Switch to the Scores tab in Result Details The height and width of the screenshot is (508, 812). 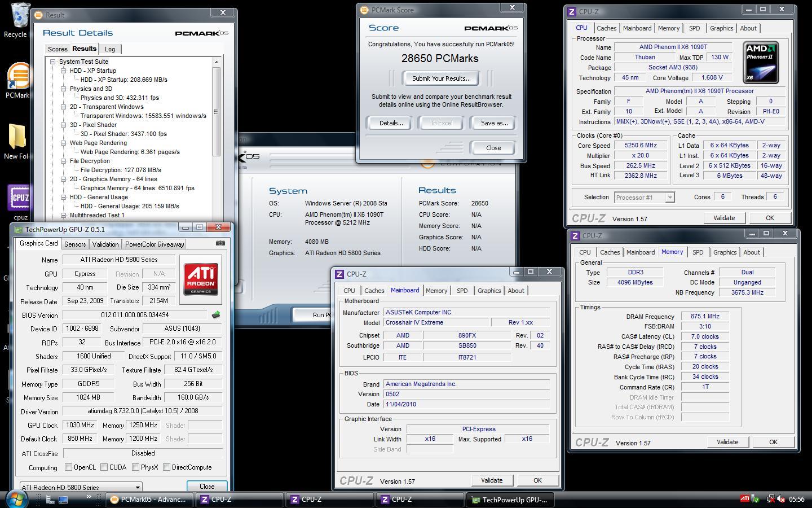pos(58,50)
